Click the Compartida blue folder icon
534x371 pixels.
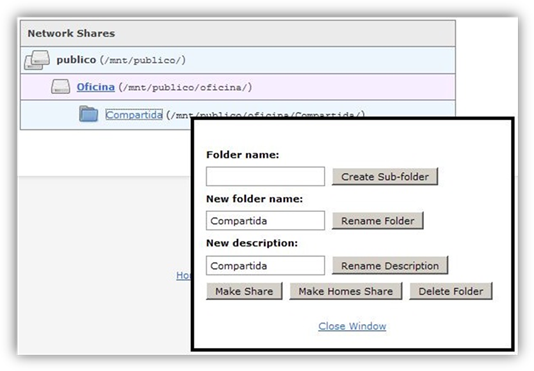pos(89,114)
